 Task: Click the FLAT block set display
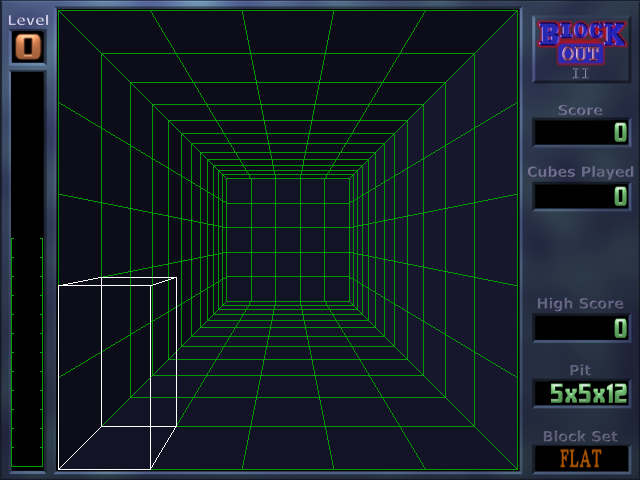click(x=581, y=458)
